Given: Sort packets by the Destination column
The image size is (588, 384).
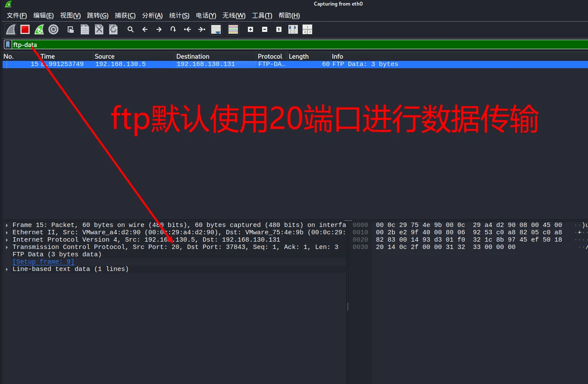Looking at the screenshot, I should (216, 57).
